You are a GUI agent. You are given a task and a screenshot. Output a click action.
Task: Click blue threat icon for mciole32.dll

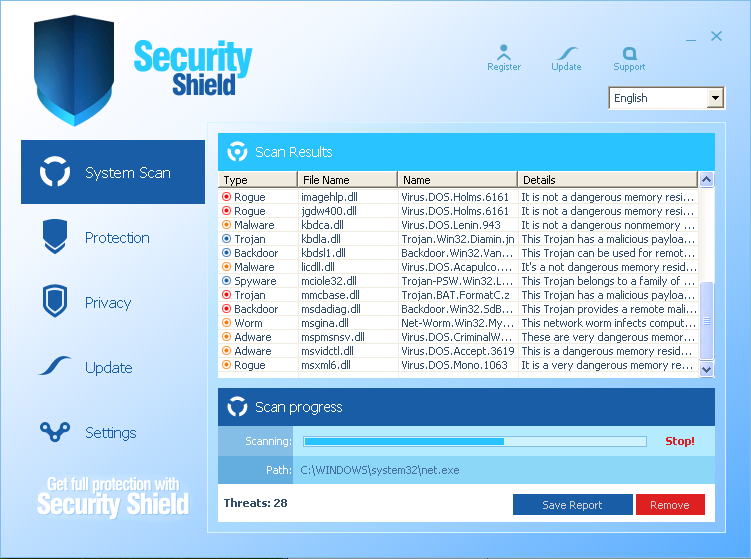[227, 280]
